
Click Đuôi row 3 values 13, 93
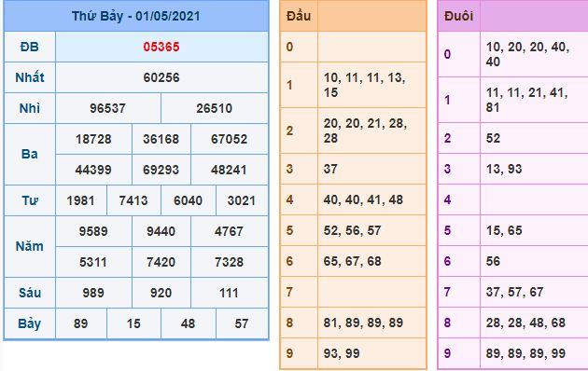click(504, 169)
